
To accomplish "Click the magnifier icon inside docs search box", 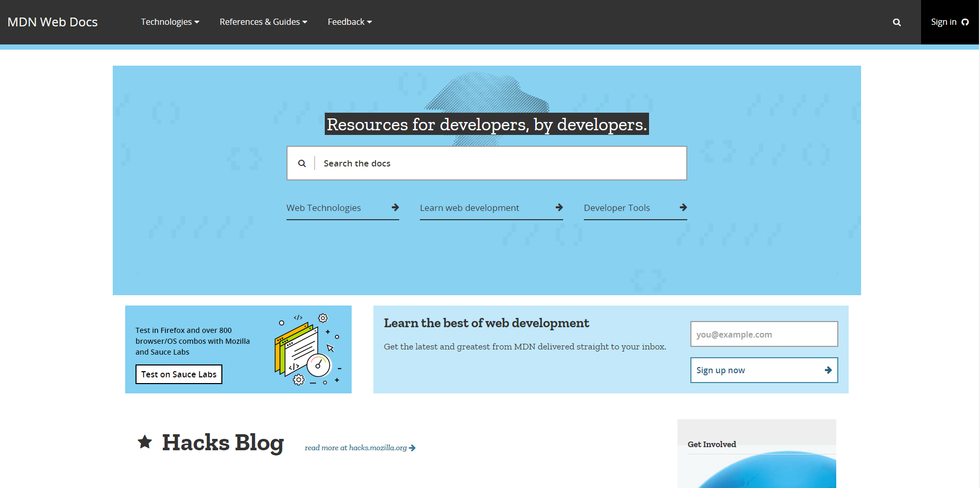I will click(302, 163).
